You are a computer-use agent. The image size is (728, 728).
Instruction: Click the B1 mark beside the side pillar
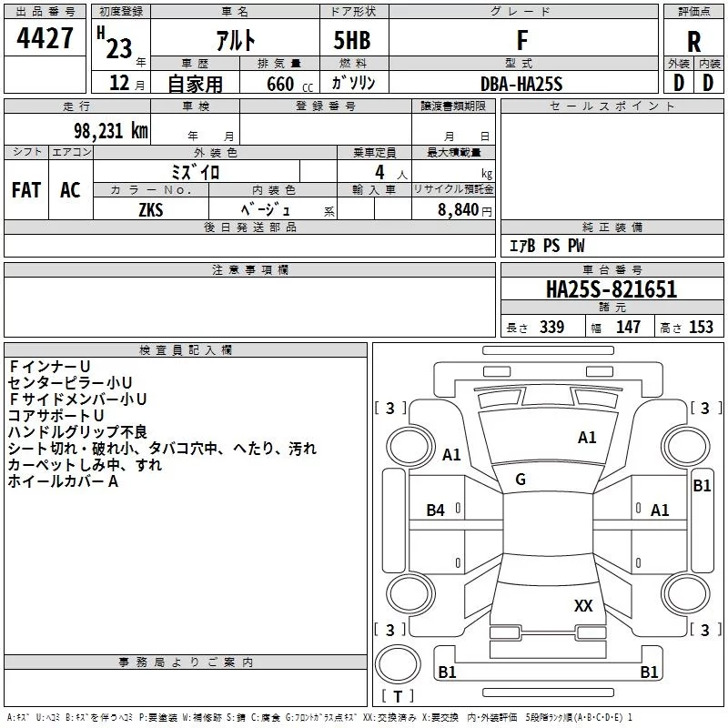(702, 486)
